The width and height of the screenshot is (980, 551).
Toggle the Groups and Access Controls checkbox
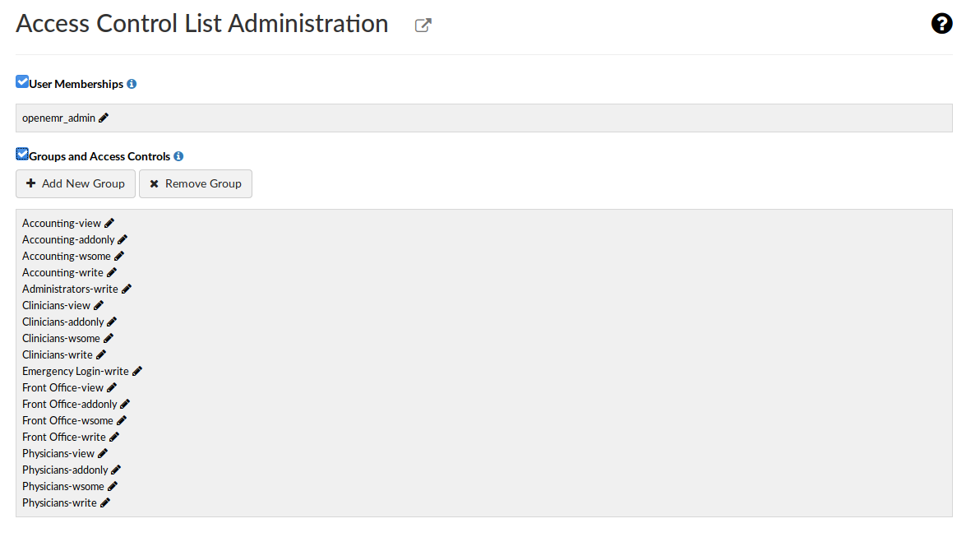[x=22, y=155]
